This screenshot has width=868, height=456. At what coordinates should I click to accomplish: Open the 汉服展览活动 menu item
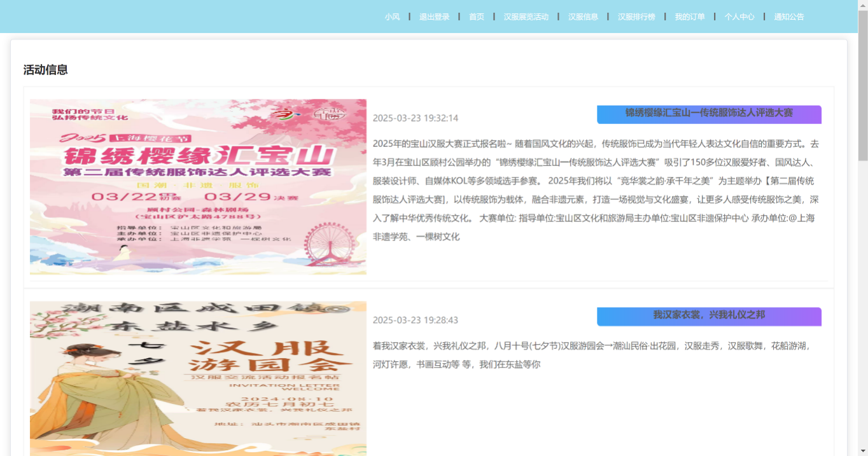coord(526,17)
